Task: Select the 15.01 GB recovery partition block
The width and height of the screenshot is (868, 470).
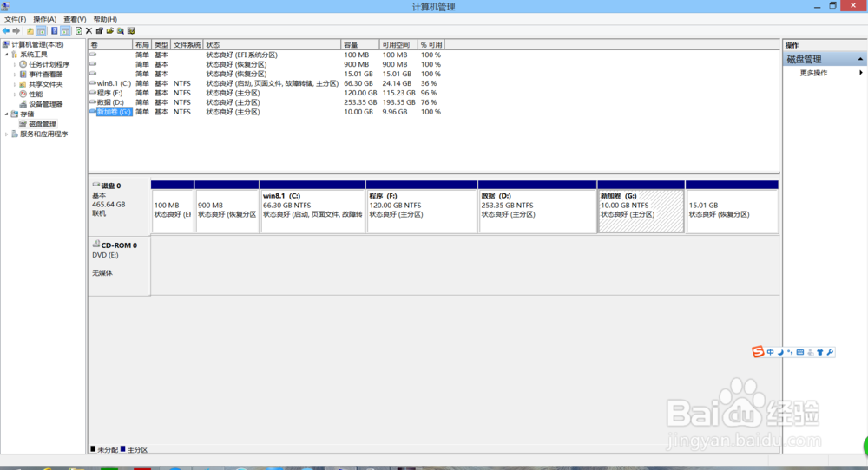Action: pos(732,206)
